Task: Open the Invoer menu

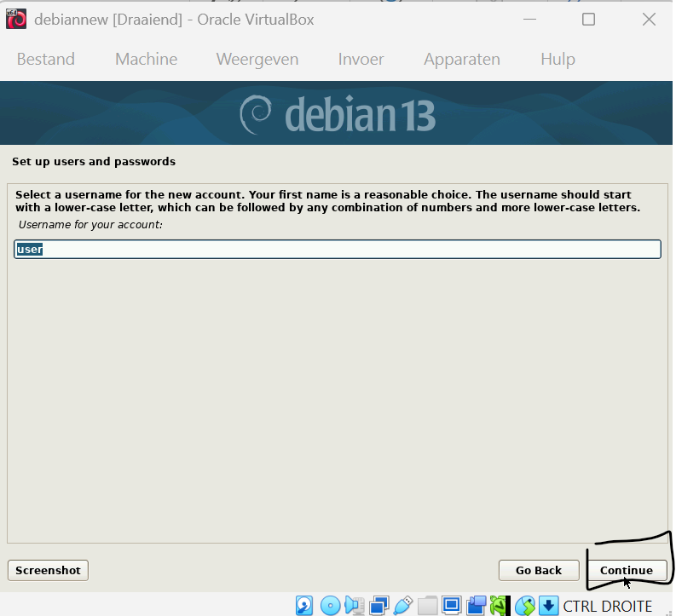Action: 361,59
